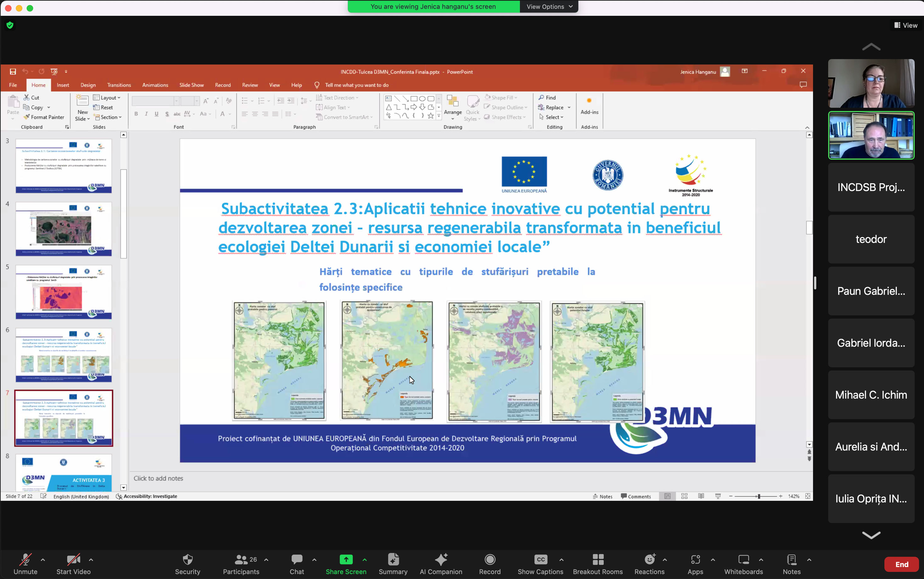Click the Record meeting icon

tap(489, 559)
